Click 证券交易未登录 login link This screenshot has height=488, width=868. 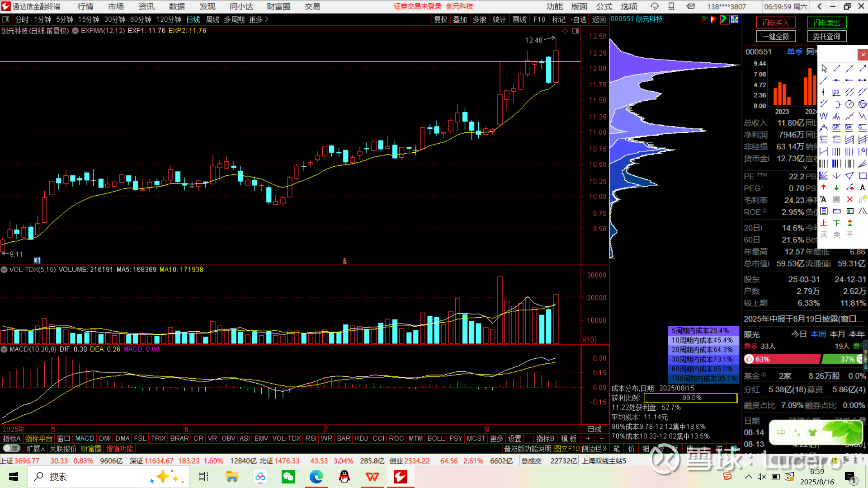point(417,6)
